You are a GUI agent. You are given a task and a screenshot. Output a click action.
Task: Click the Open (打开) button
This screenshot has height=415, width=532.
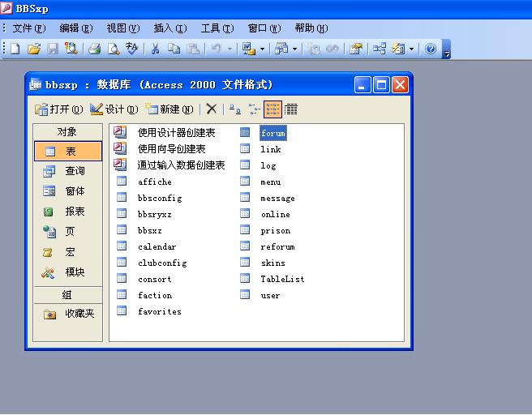pyautogui.click(x=59, y=109)
